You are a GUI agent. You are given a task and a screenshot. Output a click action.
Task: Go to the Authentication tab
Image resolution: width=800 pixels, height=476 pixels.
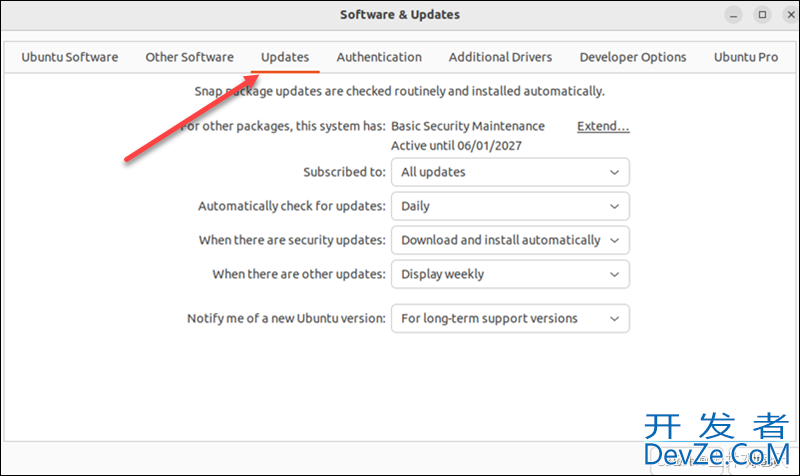point(379,57)
